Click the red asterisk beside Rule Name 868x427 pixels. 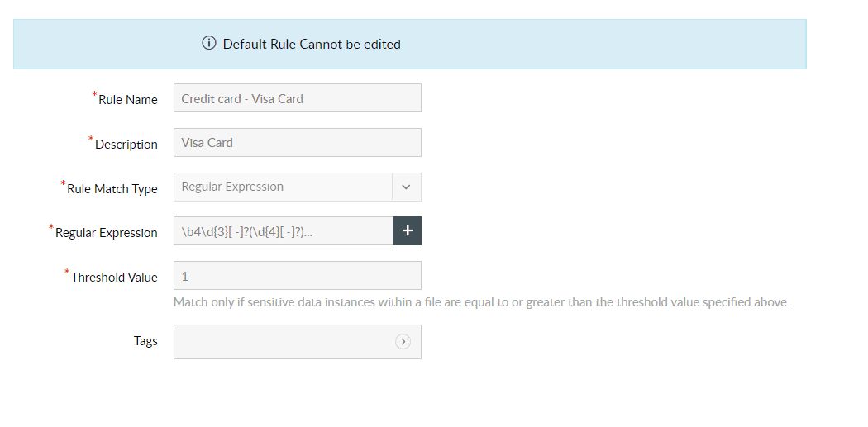point(94,95)
